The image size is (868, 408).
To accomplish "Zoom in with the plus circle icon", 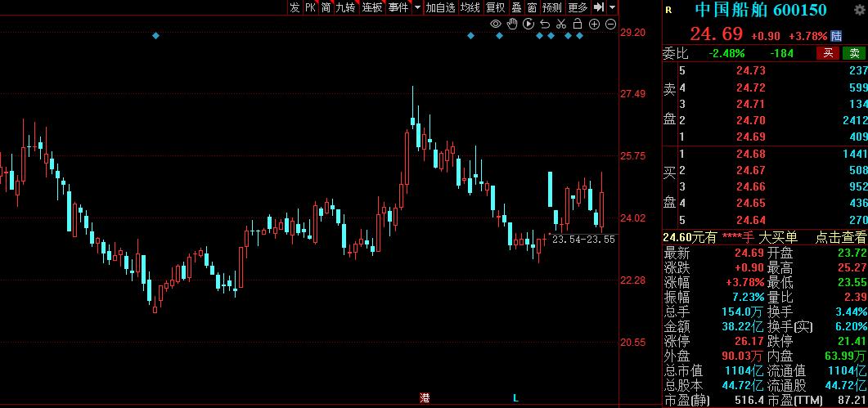I will point(595,25).
